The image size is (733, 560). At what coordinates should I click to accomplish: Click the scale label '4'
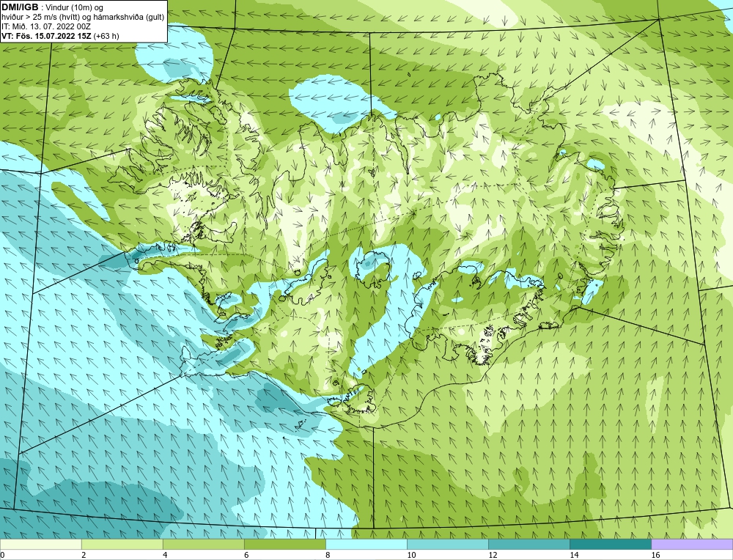[x=165, y=555]
